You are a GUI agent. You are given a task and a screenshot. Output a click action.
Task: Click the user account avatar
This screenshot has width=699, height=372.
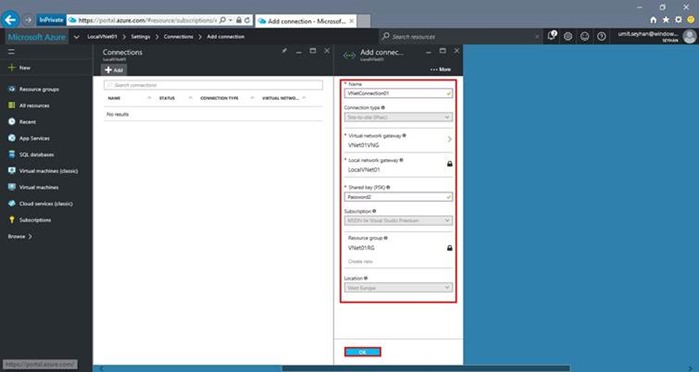coord(690,37)
